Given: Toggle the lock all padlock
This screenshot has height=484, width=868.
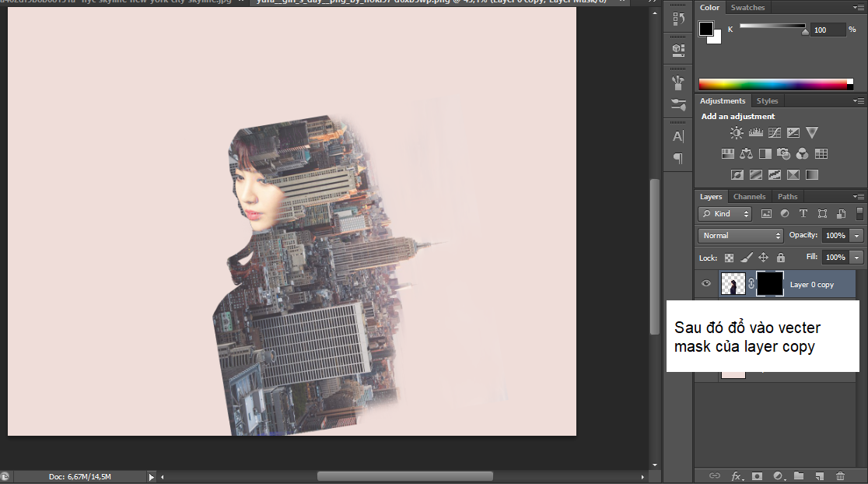Looking at the screenshot, I should 781,258.
